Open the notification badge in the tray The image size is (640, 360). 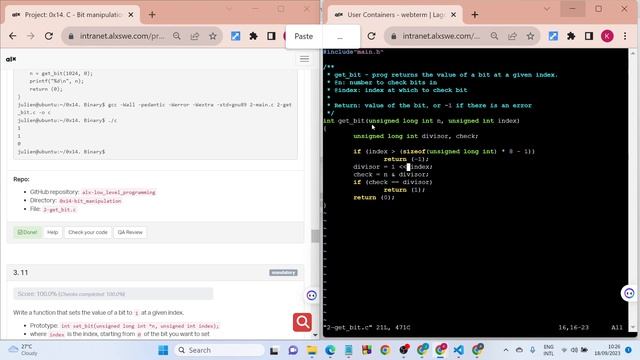point(629,350)
